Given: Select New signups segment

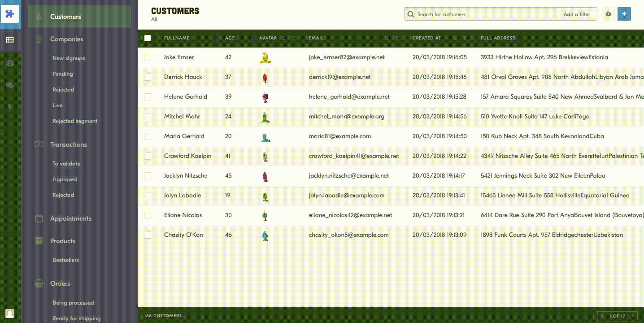Looking at the screenshot, I should click(69, 58).
